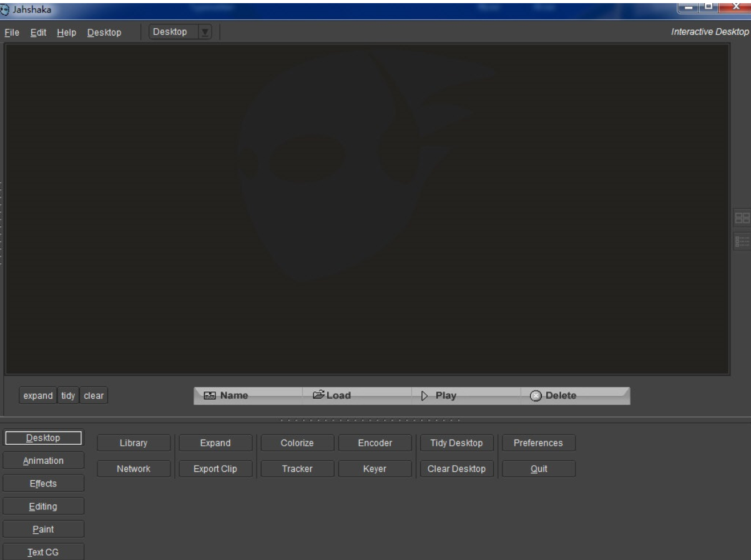Click the Jahshaka logo in title bar
Image resolution: width=751 pixels, height=560 pixels.
coord(6,7)
